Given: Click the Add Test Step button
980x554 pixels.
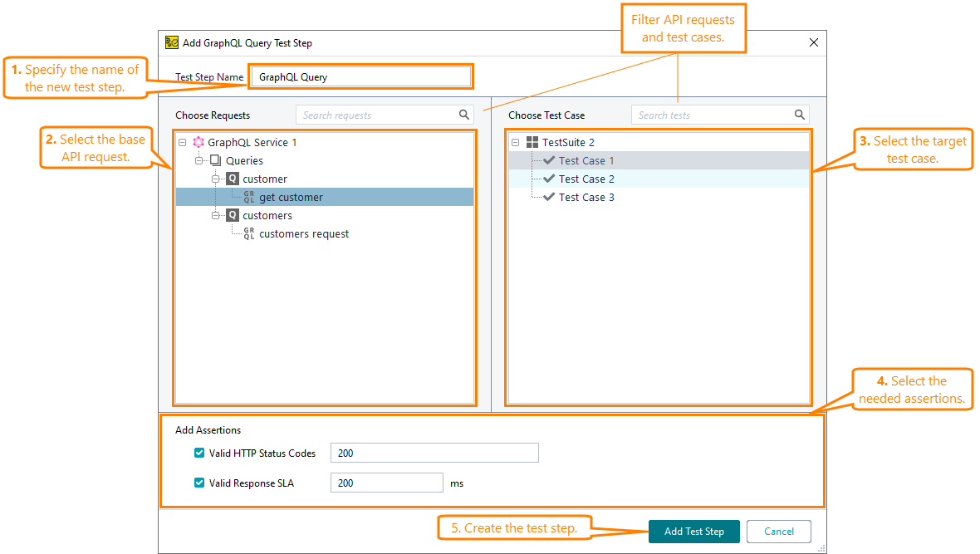Looking at the screenshot, I should (693, 531).
